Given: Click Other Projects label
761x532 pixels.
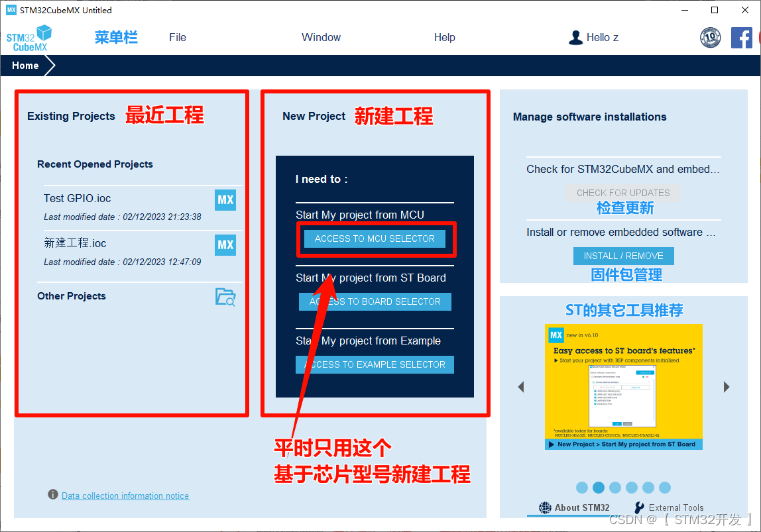Looking at the screenshot, I should point(72,296).
